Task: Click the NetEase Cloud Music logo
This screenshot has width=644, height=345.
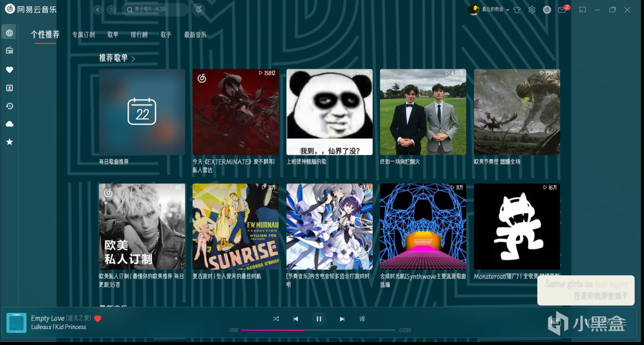Action: point(31,9)
